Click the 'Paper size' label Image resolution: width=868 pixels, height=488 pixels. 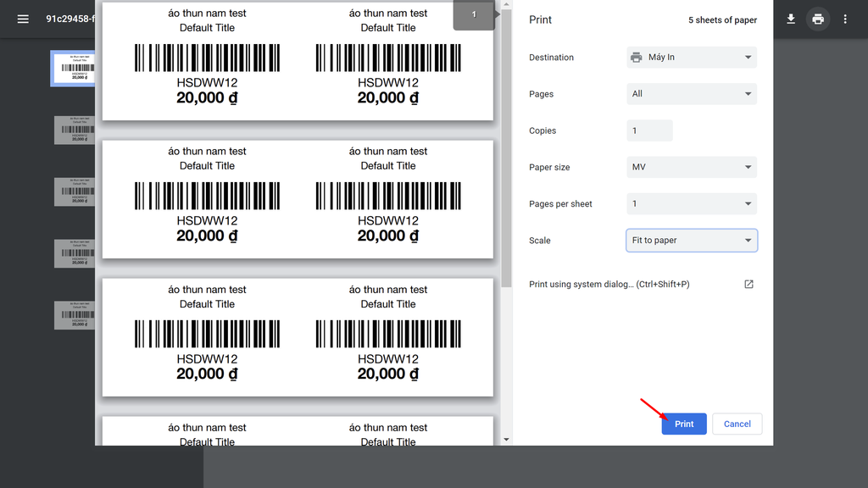[x=549, y=167]
